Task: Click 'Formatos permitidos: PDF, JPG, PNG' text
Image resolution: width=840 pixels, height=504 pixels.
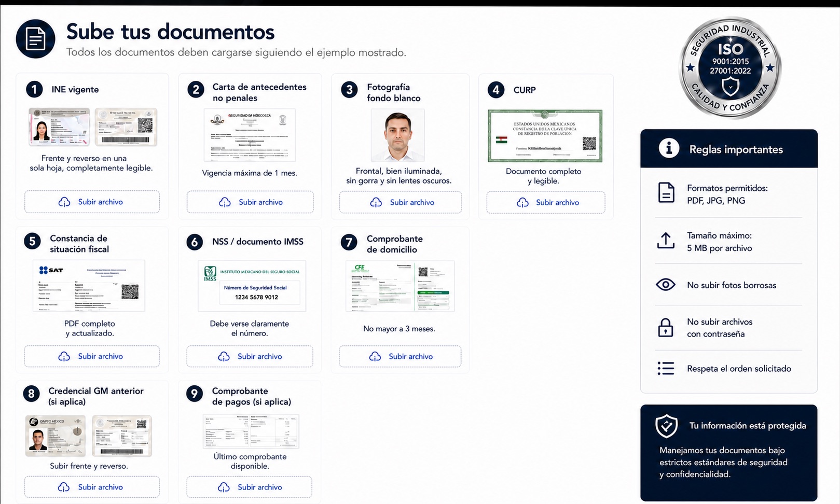Action: 727,194
